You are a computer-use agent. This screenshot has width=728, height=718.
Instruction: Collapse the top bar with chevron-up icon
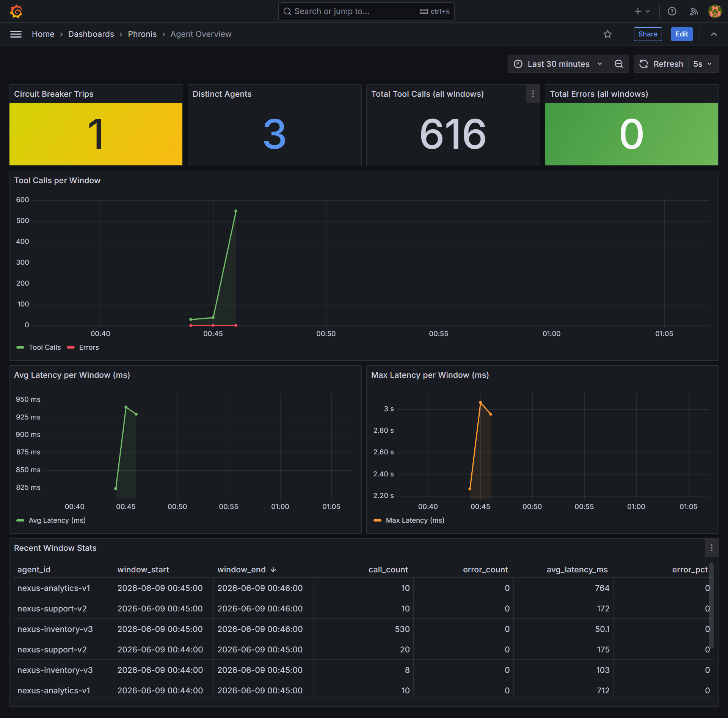pos(714,34)
